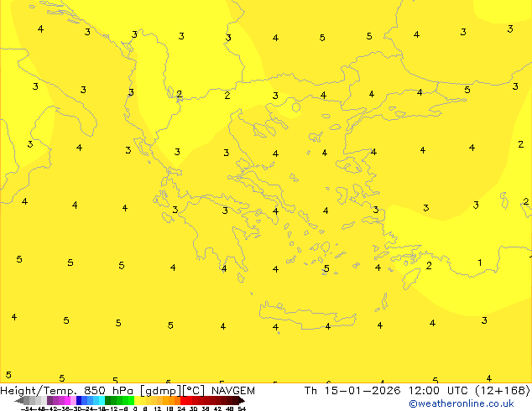Pick the cyan legend color swatch
The width and height of the screenshot is (532, 411).
(102, 400)
